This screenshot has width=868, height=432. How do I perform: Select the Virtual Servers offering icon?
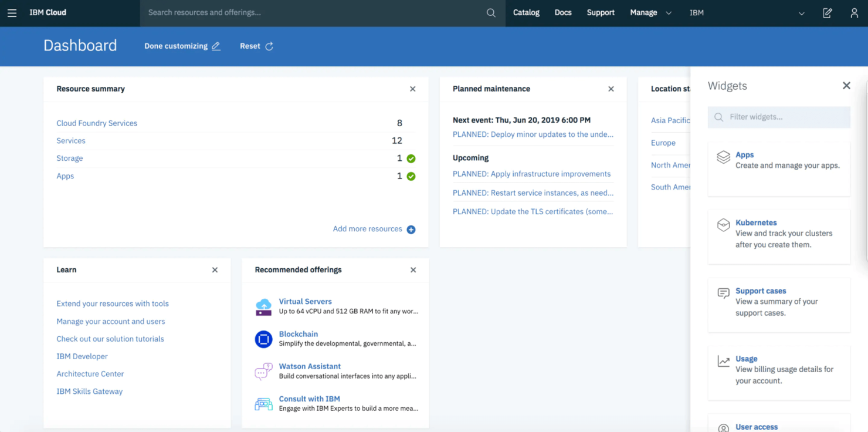coord(263,306)
